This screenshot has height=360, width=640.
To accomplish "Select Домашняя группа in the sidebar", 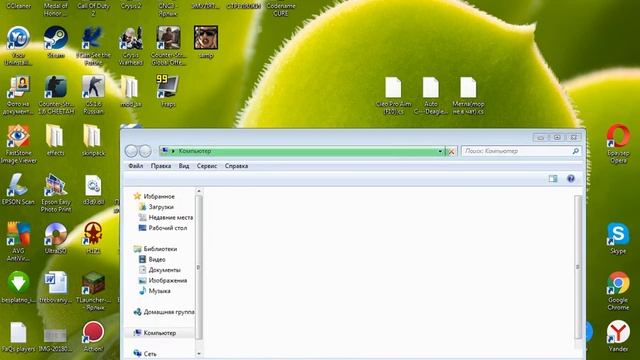I will point(164,312).
